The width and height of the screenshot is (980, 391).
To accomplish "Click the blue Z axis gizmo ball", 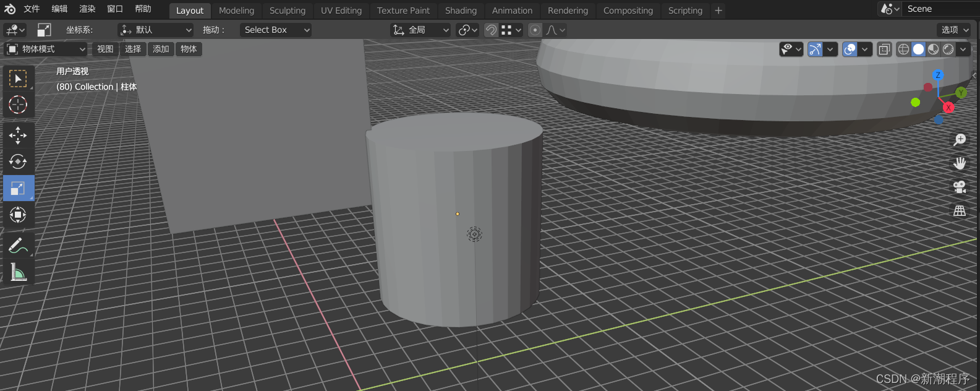I will tap(938, 75).
